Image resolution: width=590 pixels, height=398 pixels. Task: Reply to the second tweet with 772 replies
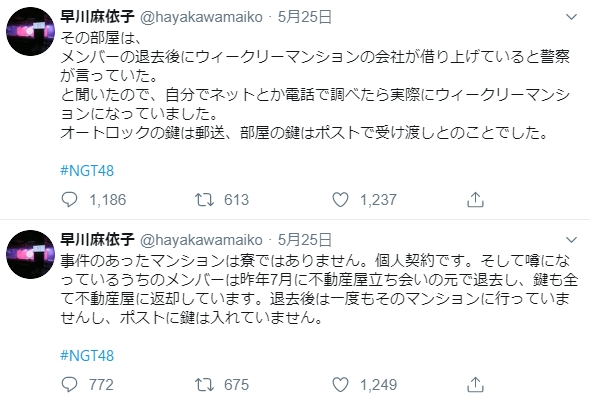69,385
